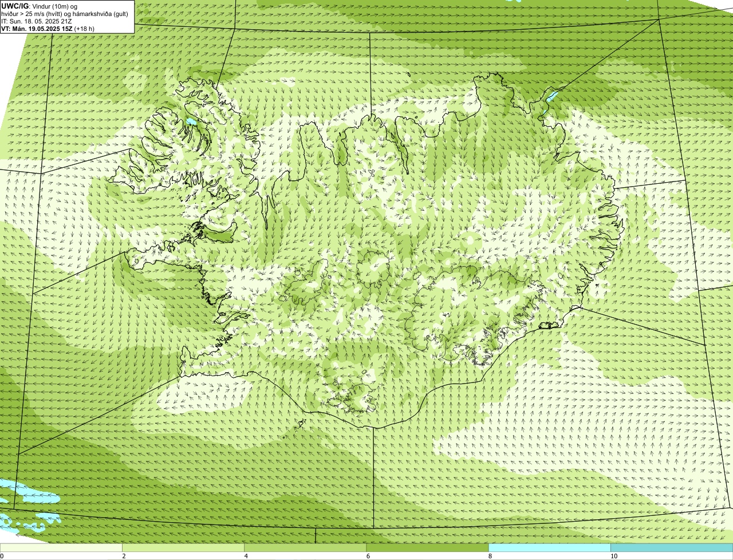Image resolution: width=733 pixels, height=560 pixels.
Task: Click the 6–8 darker green color bar segment
Action: click(x=427, y=548)
